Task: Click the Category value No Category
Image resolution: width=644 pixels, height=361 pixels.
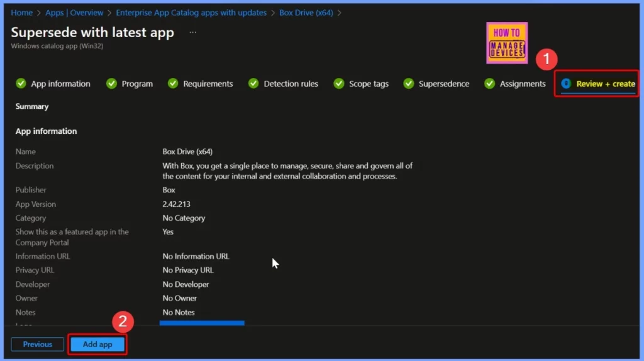Action: pos(184,218)
